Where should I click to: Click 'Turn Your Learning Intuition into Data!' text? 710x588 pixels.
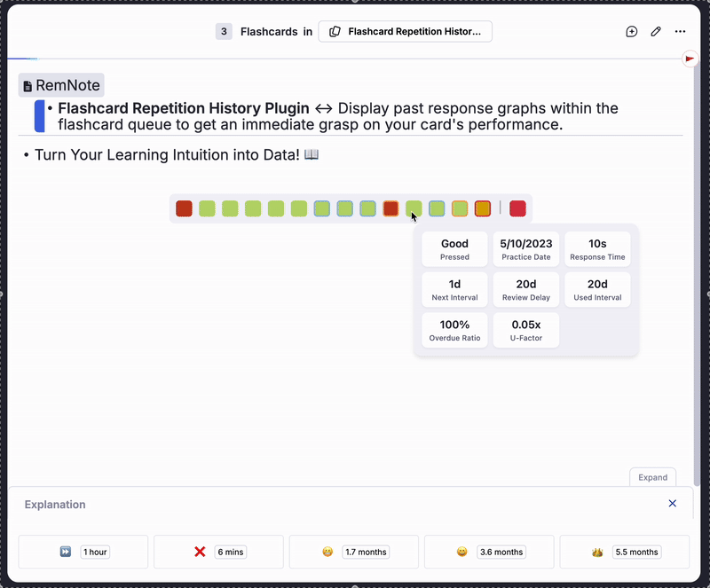[x=167, y=155]
